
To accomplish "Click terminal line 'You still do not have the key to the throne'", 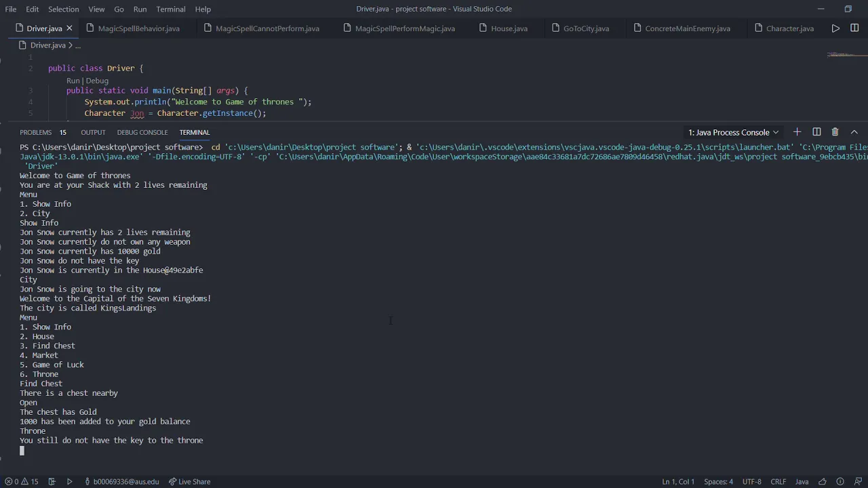I will 111,441.
